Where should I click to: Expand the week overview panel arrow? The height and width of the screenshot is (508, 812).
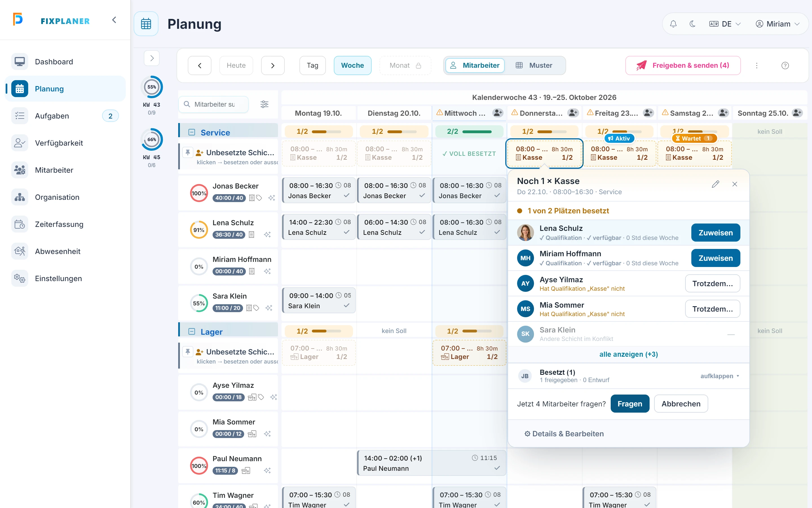[x=152, y=58]
